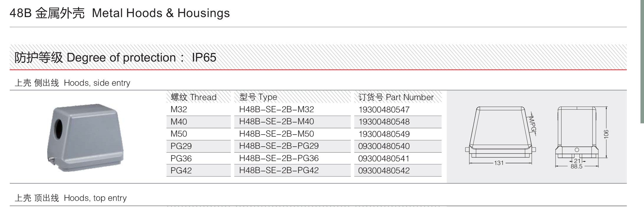Click type H48B-SE-2B-PG29
Screen dimensions: 644x207
tap(279, 146)
